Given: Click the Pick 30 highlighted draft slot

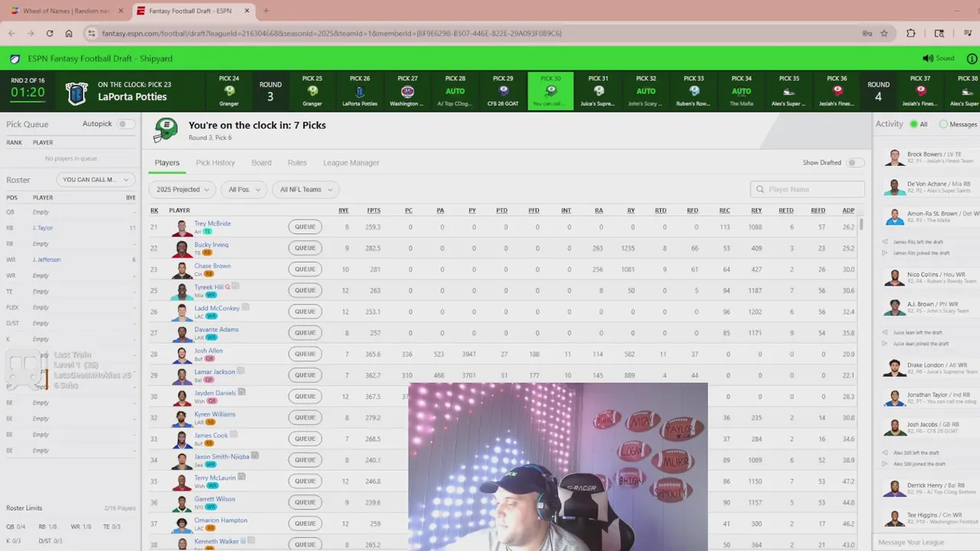Looking at the screenshot, I should pyautogui.click(x=550, y=91).
